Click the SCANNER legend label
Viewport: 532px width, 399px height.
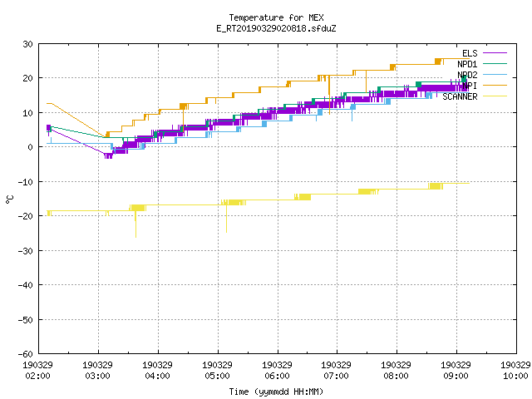pyautogui.click(x=460, y=96)
